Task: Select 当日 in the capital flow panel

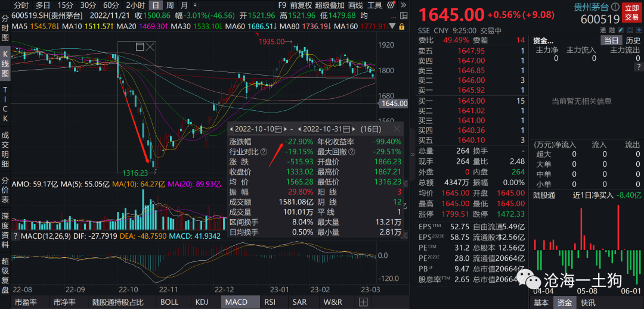Action: pyautogui.click(x=611, y=40)
